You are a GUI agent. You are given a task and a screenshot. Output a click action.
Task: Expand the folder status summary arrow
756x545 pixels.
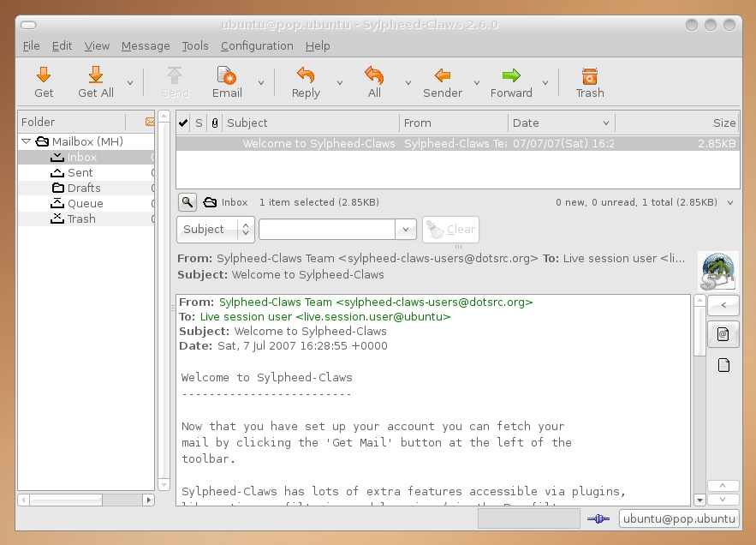pos(730,203)
